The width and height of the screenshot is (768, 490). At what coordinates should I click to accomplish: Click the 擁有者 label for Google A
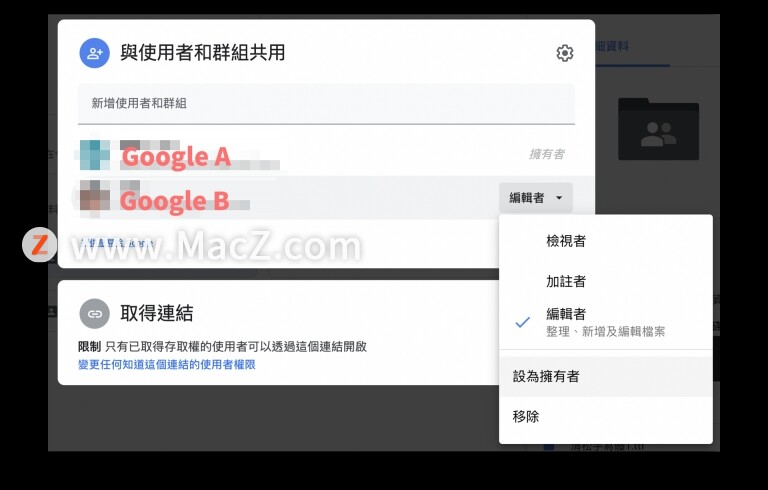click(547, 154)
